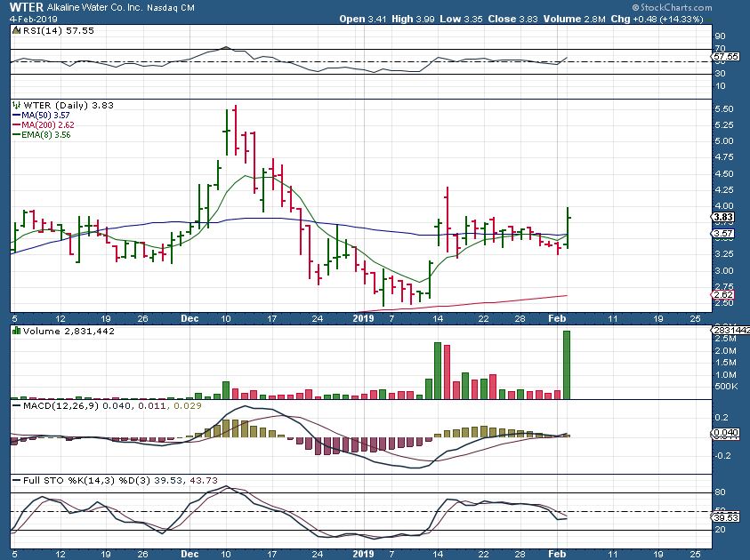Click the RSI(14) 57.55 indicator label

59,30
